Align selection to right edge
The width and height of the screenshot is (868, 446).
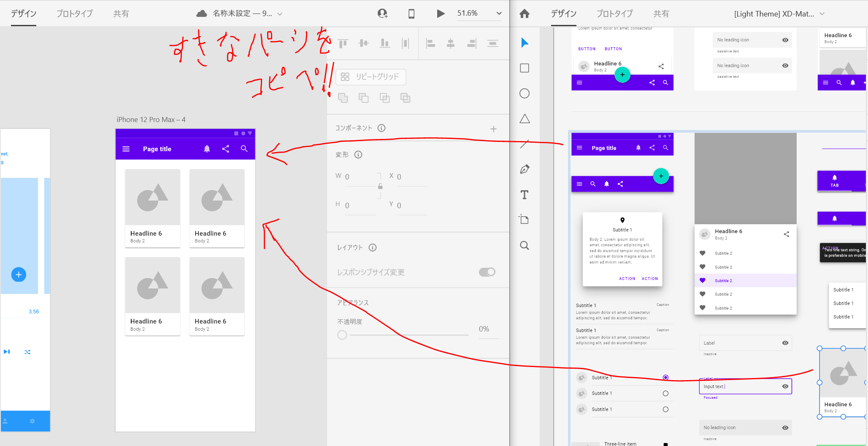(x=472, y=43)
